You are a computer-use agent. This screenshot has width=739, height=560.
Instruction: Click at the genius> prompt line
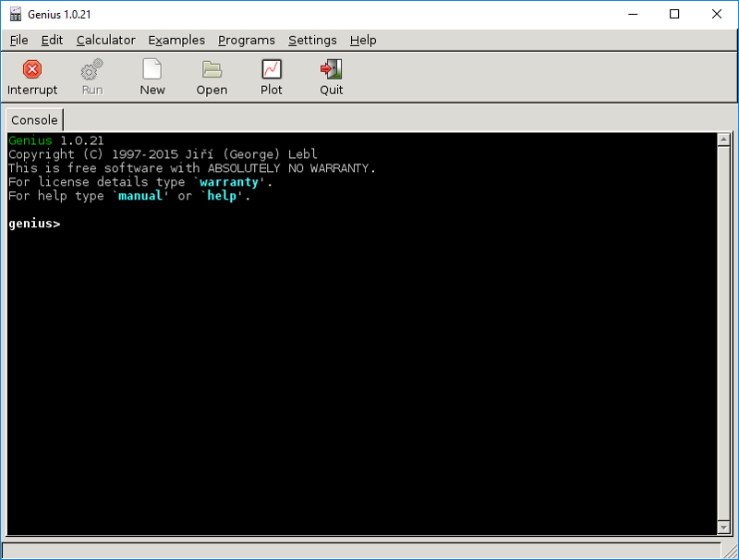[185, 224]
